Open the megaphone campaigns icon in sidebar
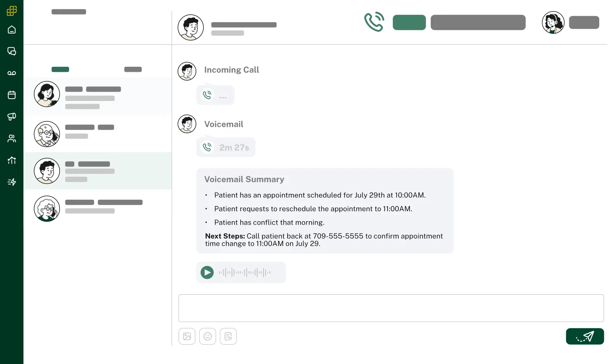The height and width of the screenshot is (364, 615). [12, 117]
